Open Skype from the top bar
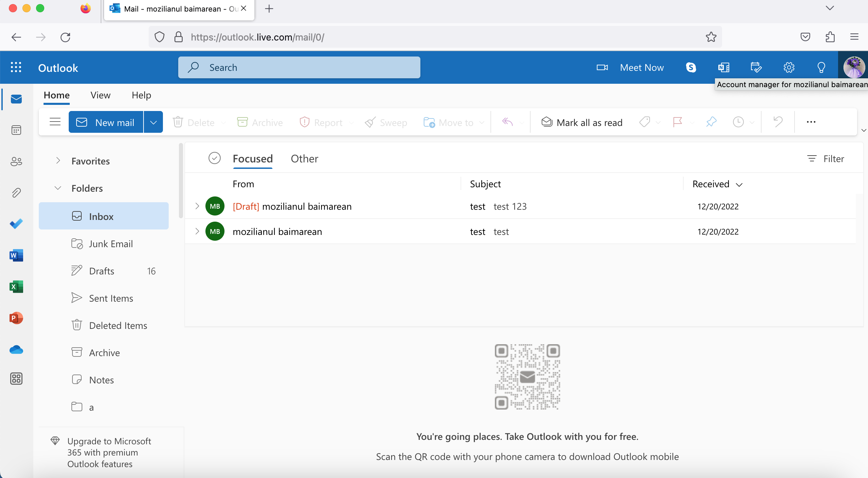 coord(691,67)
